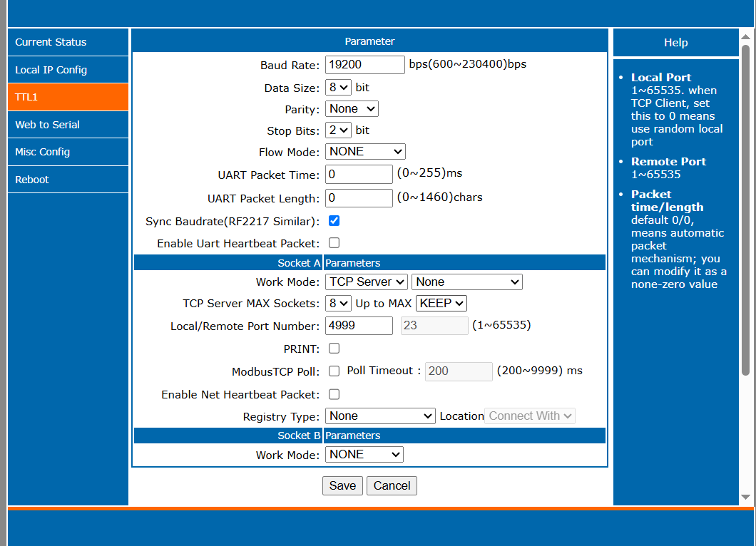Click the Save button

pyautogui.click(x=342, y=485)
